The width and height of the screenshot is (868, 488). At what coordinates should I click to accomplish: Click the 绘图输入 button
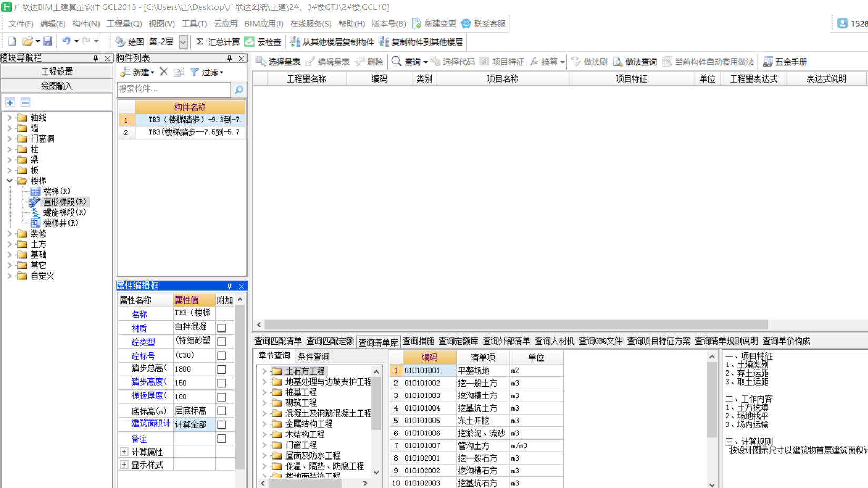tap(56, 85)
